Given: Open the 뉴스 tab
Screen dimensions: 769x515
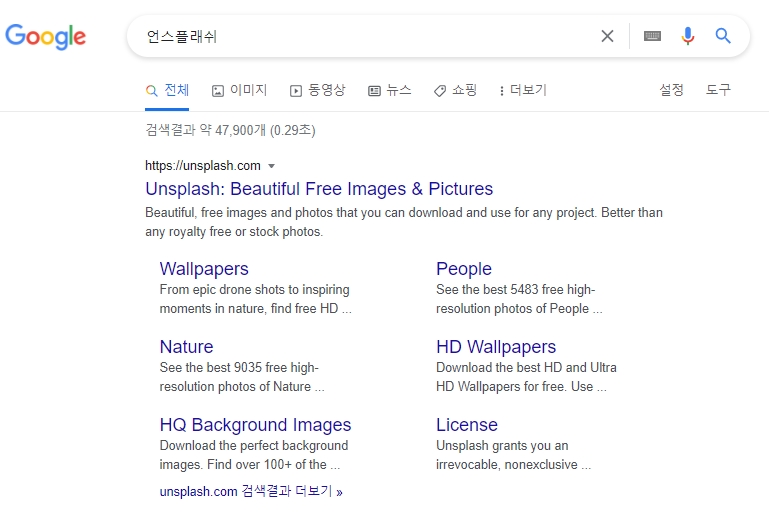Looking at the screenshot, I should pyautogui.click(x=389, y=90).
